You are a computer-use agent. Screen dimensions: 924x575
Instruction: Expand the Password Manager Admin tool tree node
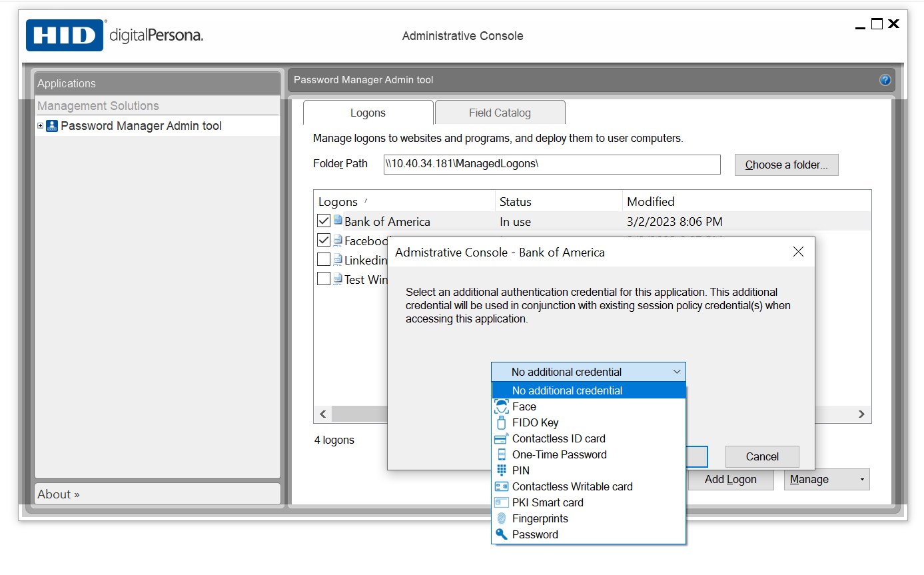pos(41,126)
